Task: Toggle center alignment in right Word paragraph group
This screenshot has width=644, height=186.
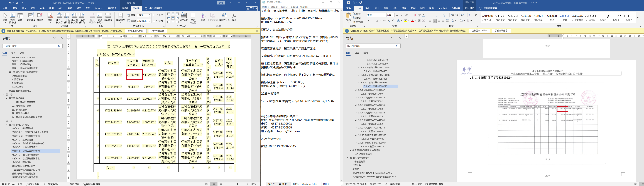Action: (x=435, y=21)
